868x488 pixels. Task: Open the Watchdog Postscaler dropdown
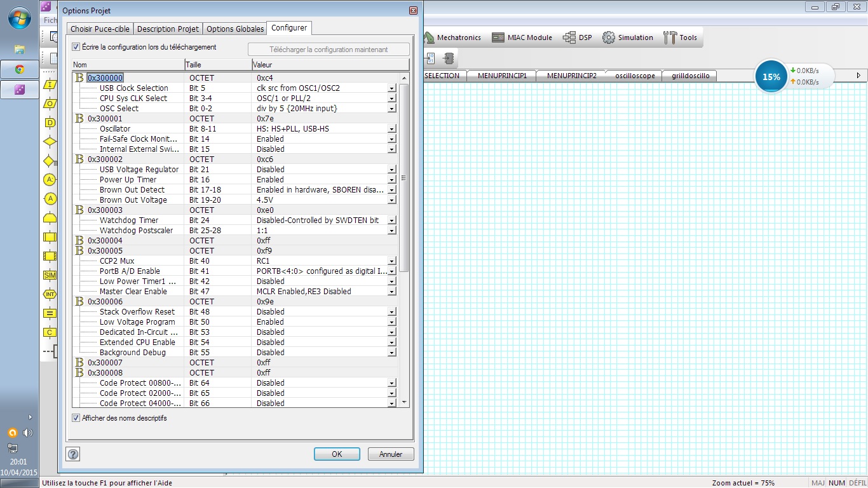[x=391, y=231]
